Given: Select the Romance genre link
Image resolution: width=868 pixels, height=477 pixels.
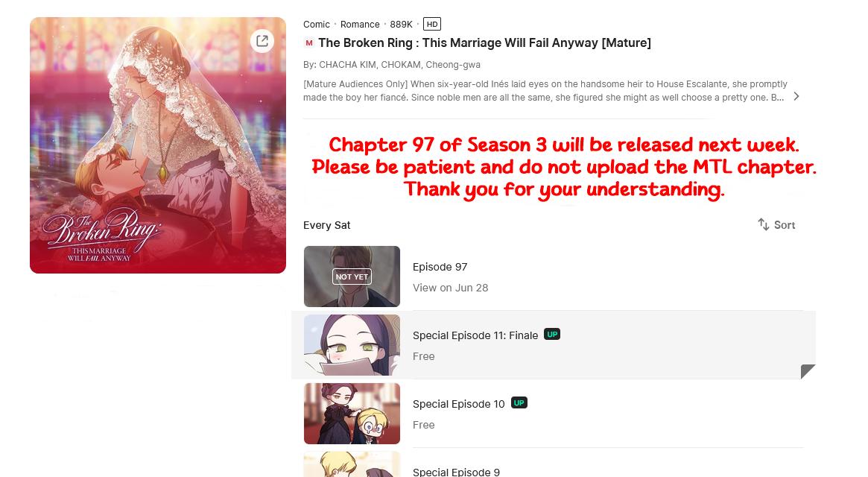Looking at the screenshot, I should 360,25.
